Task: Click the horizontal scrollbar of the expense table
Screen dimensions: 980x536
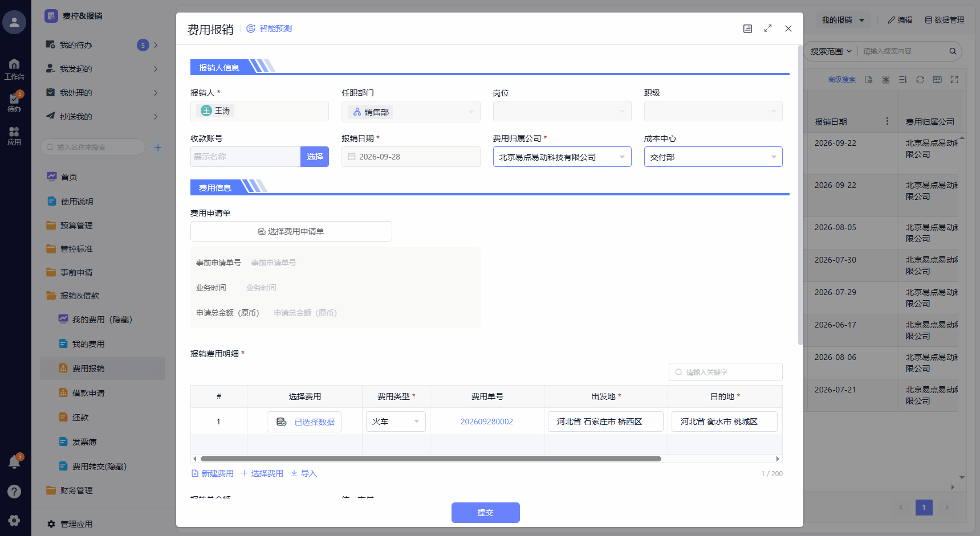Action: (x=430, y=459)
